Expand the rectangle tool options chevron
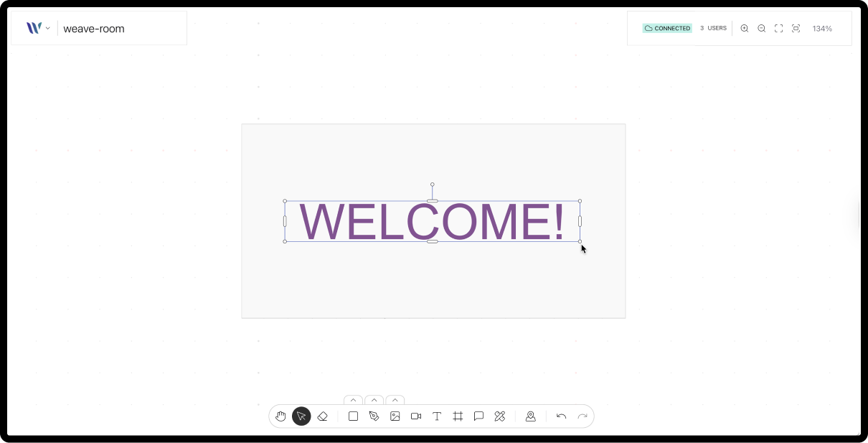Screen dimensions: 868x443 point(353,400)
